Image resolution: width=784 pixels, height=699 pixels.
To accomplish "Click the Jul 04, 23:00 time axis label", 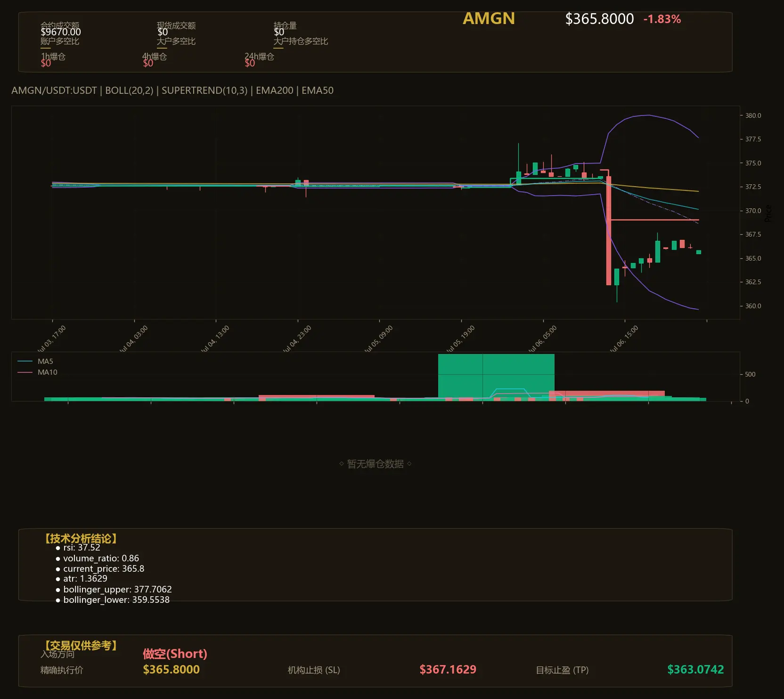I will point(297,339).
